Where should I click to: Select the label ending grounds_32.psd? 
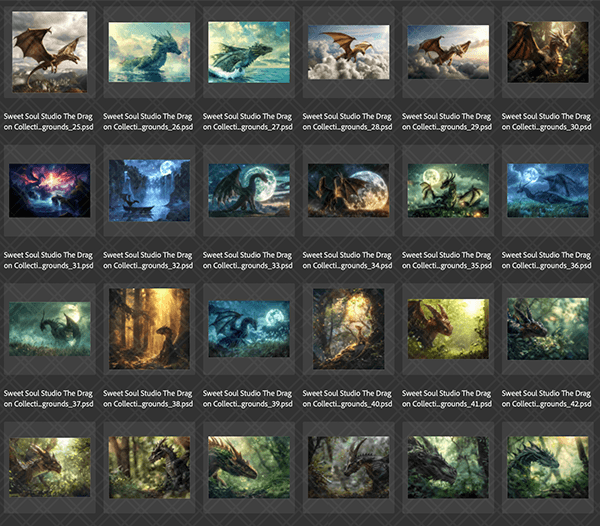pyautogui.click(x=148, y=260)
